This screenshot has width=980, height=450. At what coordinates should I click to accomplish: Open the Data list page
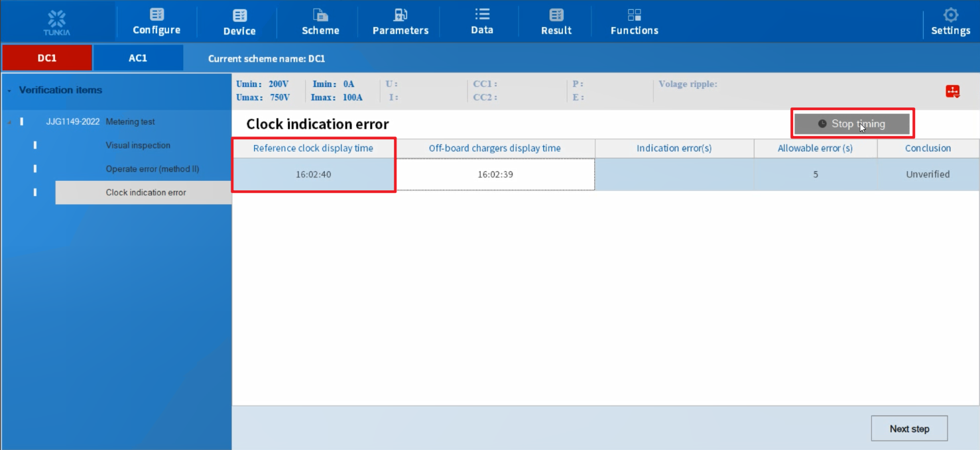tap(482, 22)
